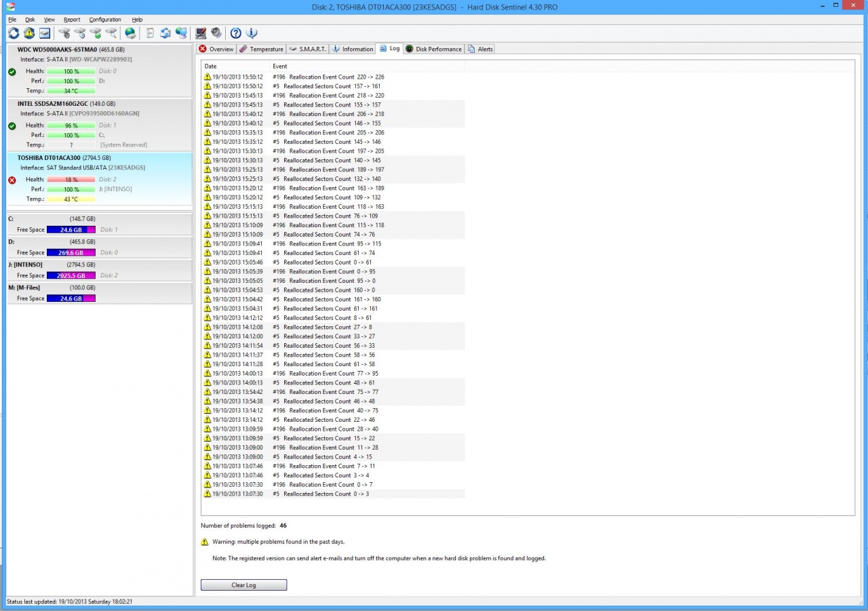Open the View menu
The height and width of the screenshot is (611, 868).
(50, 20)
